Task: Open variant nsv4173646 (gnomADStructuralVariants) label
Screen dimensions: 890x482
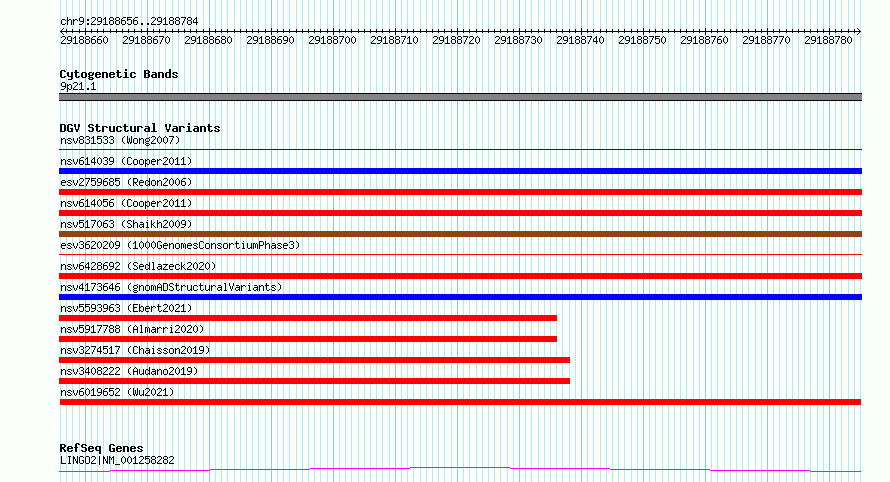Action: [171, 287]
